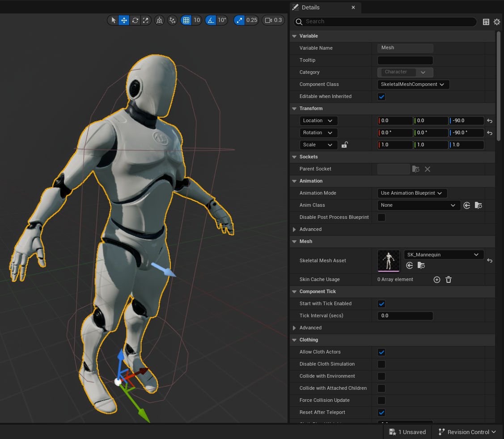The image size is (504, 439).
Task: Select the translate (move) tool in viewport toolbar
Action: [x=124, y=20]
